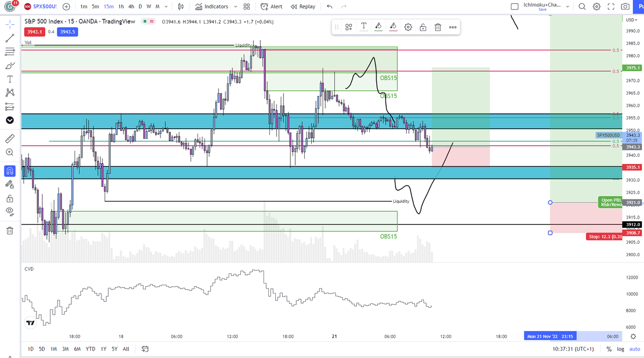Take a chart snapshot with camera icon
Image resolution: width=644 pixels, height=358 pixels.
click(x=625, y=6)
